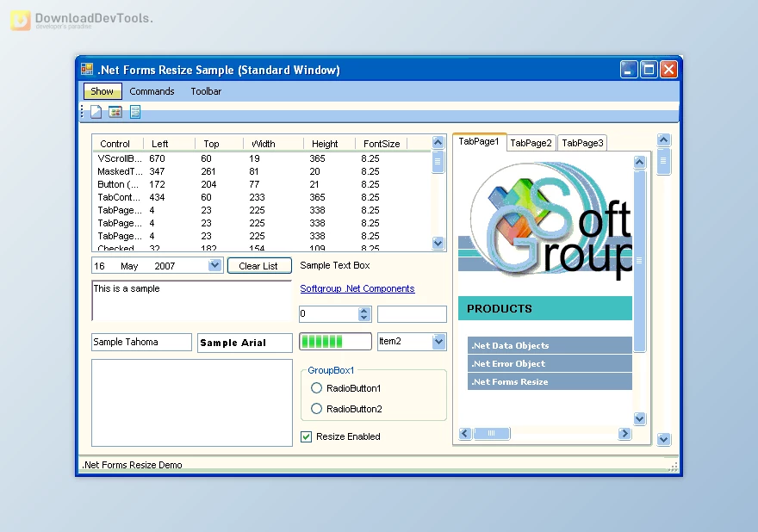Image resolution: width=758 pixels, height=532 pixels.
Task: Minimize the sample window
Action: pos(629,70)
